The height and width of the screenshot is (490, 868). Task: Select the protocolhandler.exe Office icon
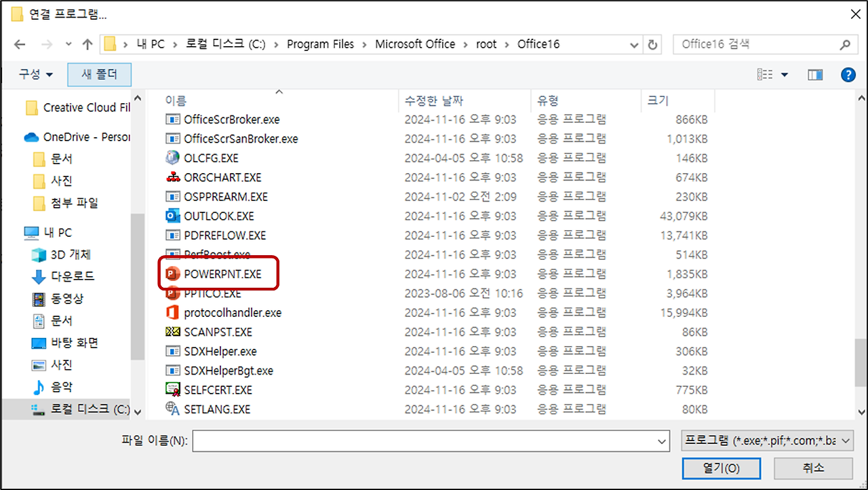click(x=172, y=313)
